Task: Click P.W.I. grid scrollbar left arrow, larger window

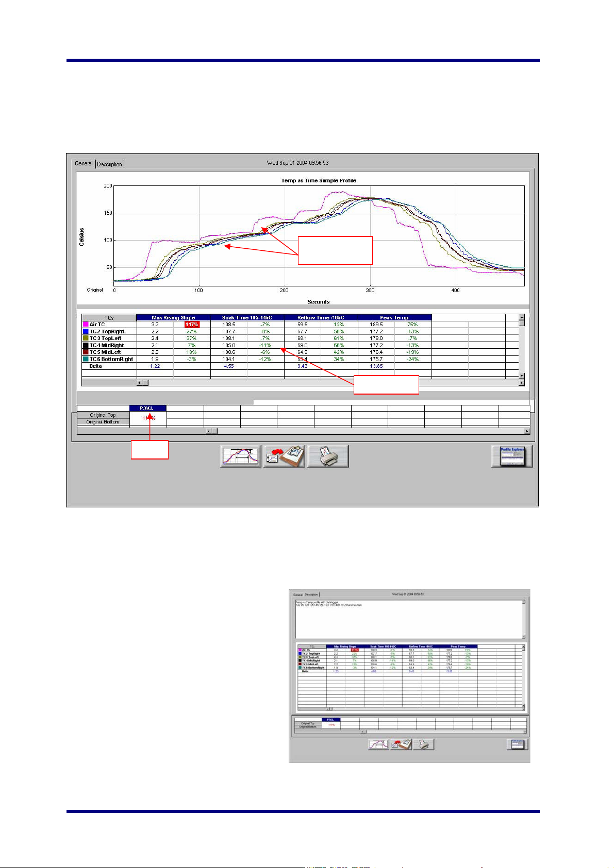Action: click(x=208, y=431)
